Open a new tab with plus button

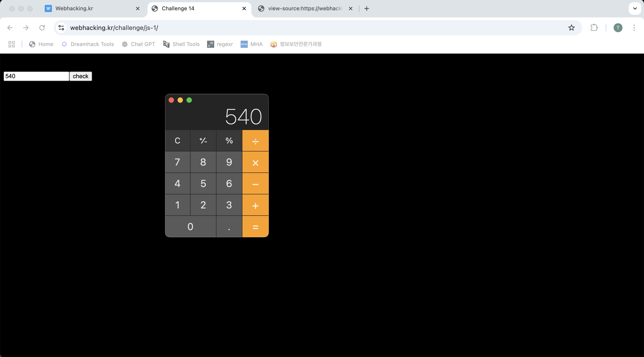(x=366, y=8)
